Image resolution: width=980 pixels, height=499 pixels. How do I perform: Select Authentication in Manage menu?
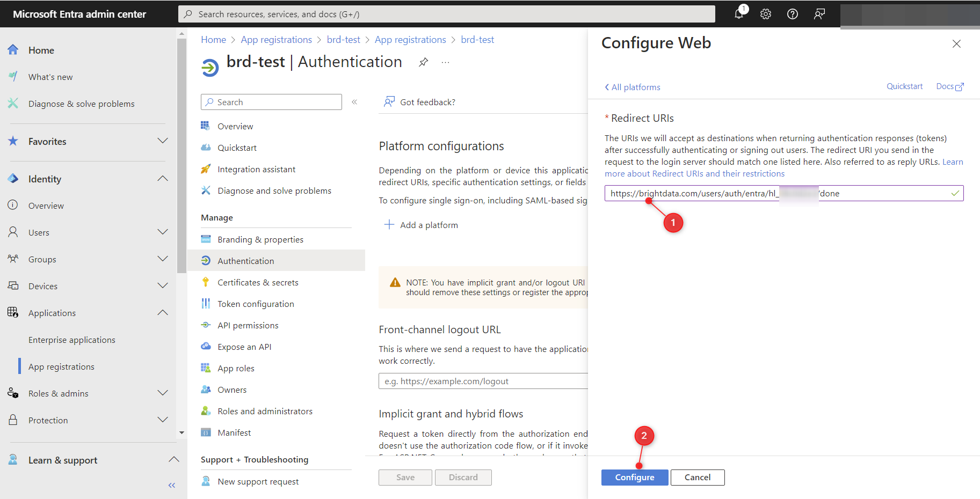pos(276,261)
